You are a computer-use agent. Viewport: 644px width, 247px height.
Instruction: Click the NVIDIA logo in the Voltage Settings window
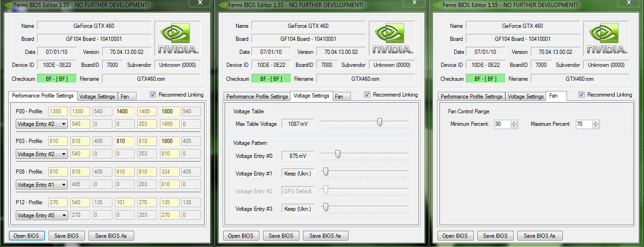[x=393, y=38]
